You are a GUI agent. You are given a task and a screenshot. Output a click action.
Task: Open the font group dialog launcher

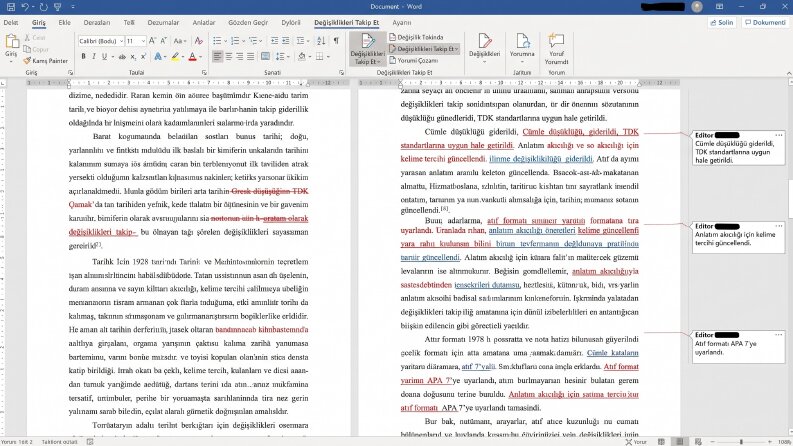tap(204, 73)
